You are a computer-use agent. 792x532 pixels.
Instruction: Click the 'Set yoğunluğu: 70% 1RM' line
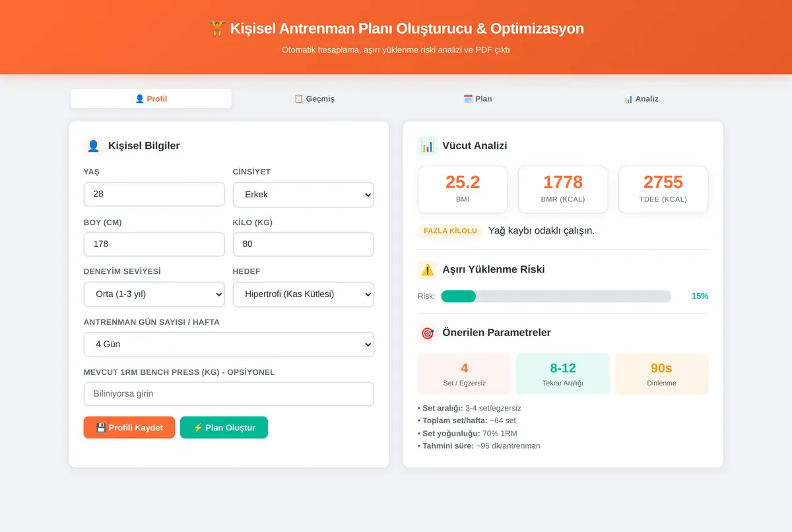tap(466, 434)
